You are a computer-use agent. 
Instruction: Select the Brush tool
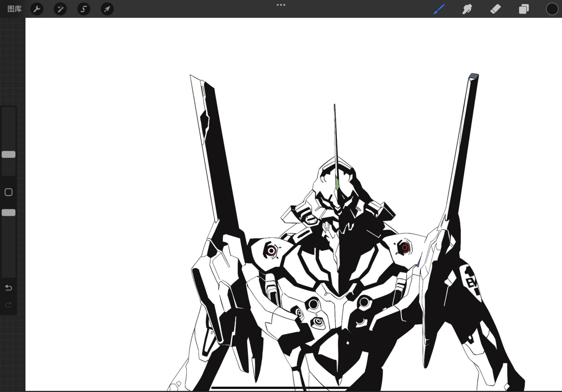point(439,9)
